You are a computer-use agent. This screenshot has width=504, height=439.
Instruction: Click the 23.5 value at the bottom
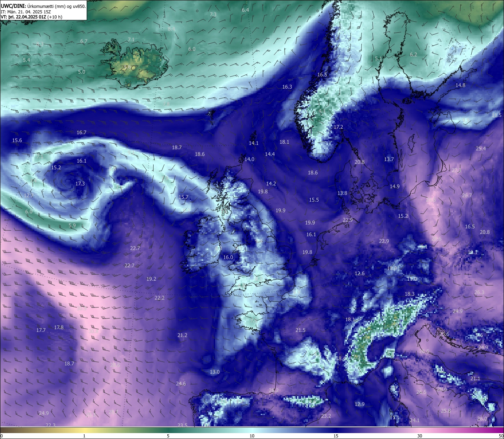click(182, 425)
